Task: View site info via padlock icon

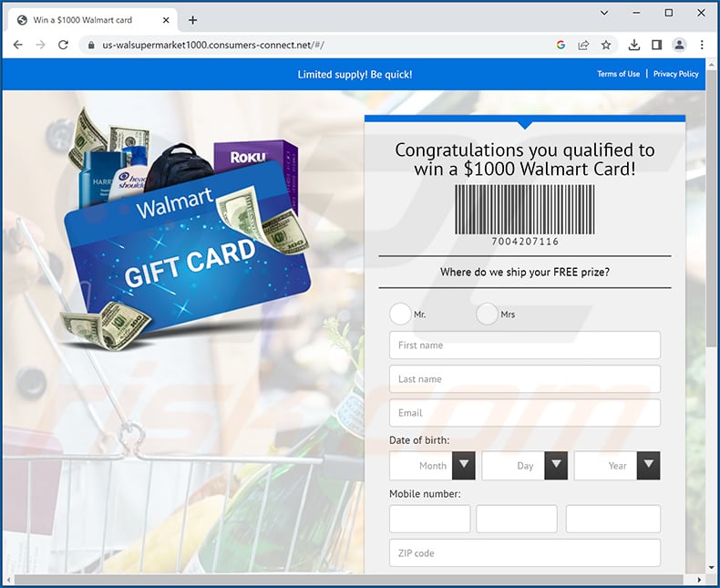Action: [91, 45]
